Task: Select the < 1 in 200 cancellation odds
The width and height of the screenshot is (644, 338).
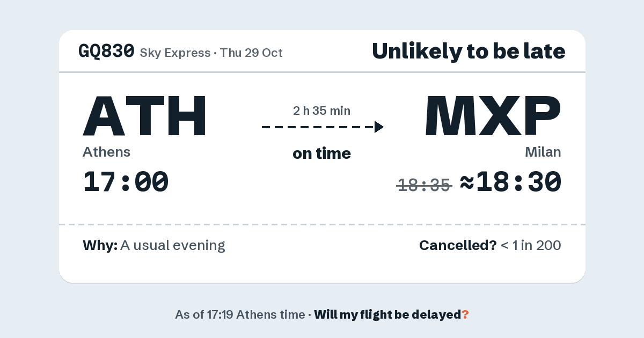Action: pyautogui.click(x=531, y=246)
